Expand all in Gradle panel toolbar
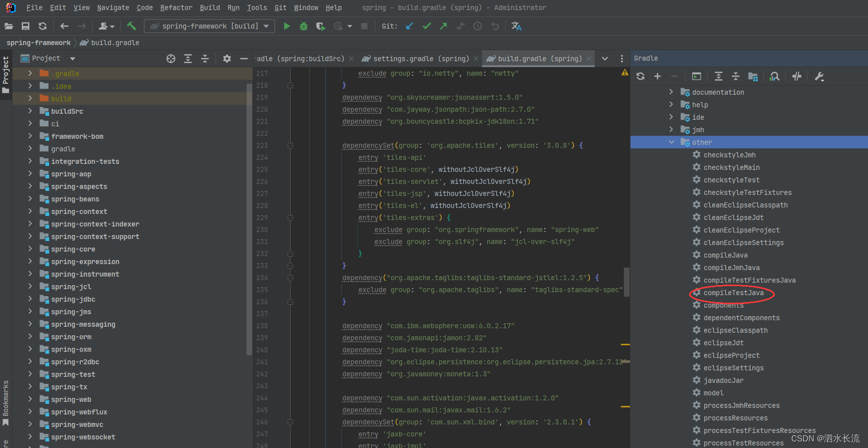 [x=719, y=76]
